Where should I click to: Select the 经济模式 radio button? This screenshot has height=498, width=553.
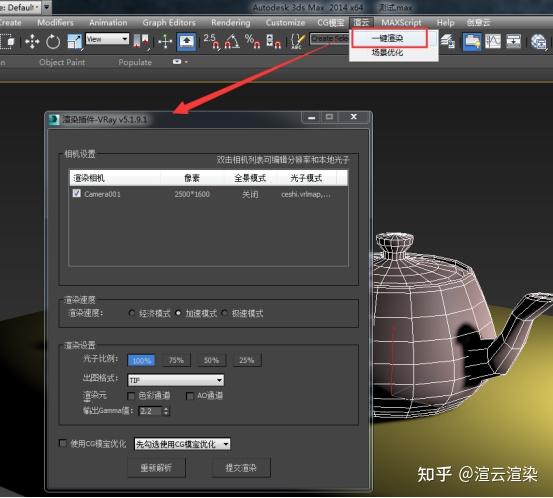[132, 313]
